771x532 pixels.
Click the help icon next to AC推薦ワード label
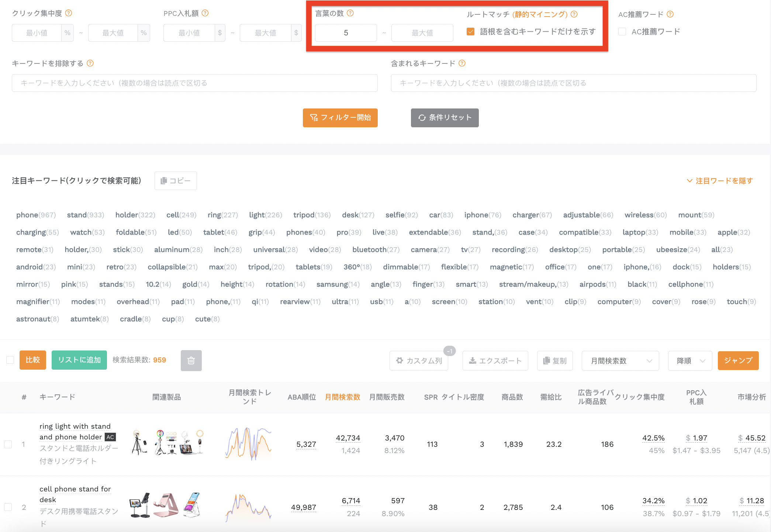(670, 14)
